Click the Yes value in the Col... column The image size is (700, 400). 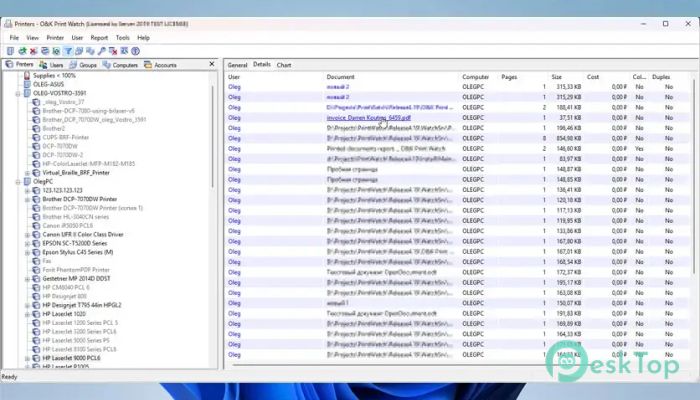coord(639,149)
